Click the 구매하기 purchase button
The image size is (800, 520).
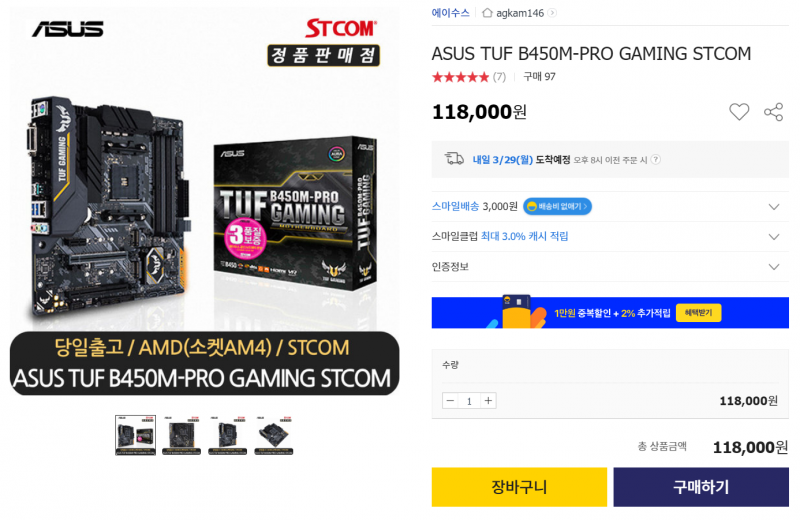701,487
